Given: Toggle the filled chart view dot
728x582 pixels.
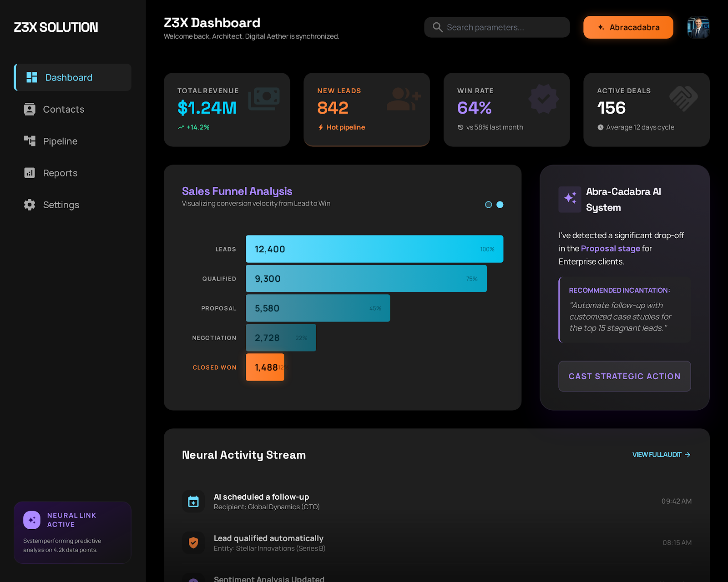Looking at the screenshot, I should pos(500,205).
